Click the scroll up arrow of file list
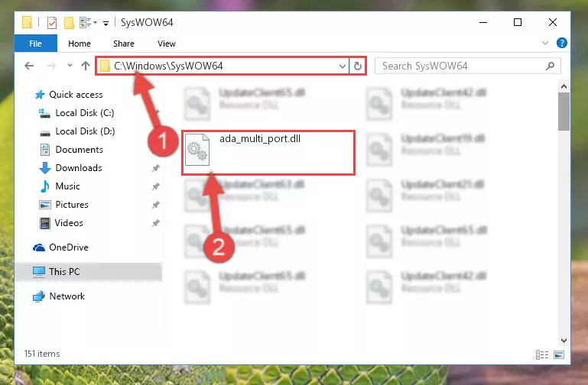Image resolution: width=588 pixels, height=385 pixels. (564, 86)
